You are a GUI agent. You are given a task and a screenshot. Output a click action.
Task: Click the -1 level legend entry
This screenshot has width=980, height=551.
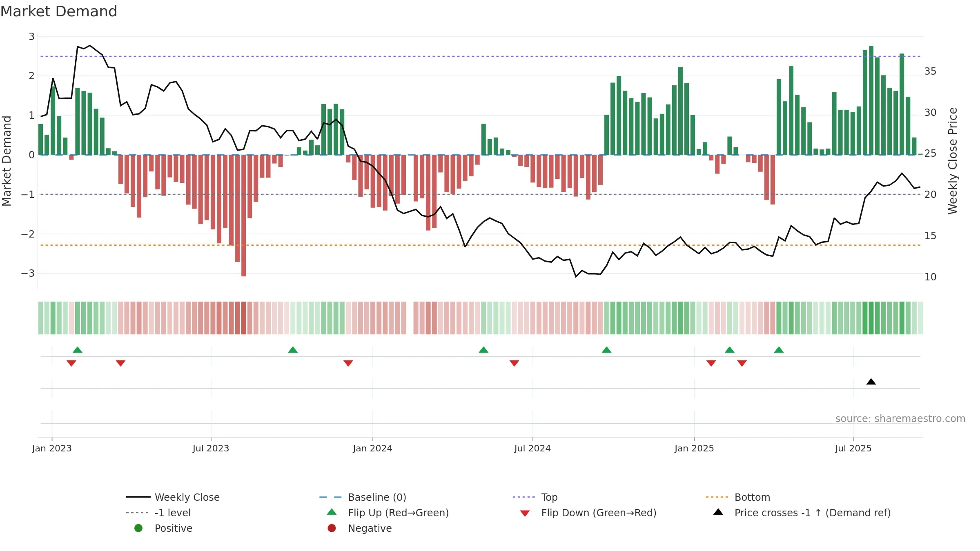[x=158, y=513]
